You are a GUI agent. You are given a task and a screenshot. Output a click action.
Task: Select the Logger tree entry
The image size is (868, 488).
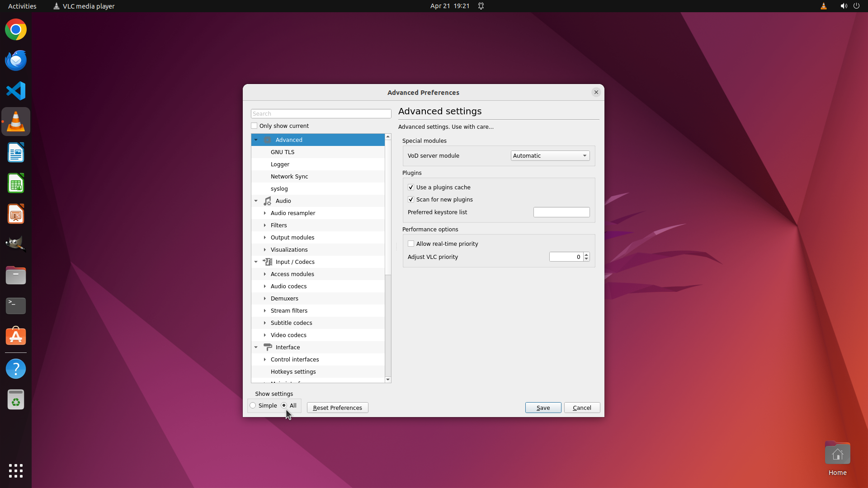(280, 164)
